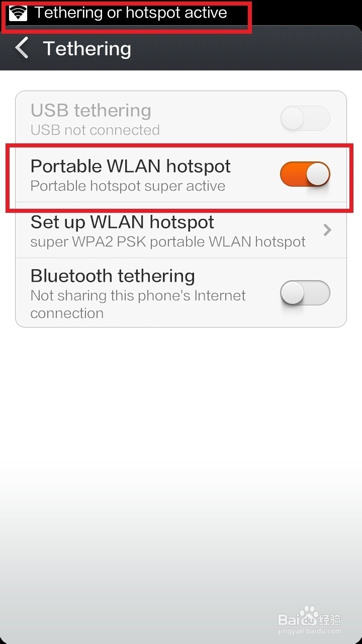362x644 pixels.
Task: Tap Portable hotspot super active subtitle
Action: pos(128,186)
